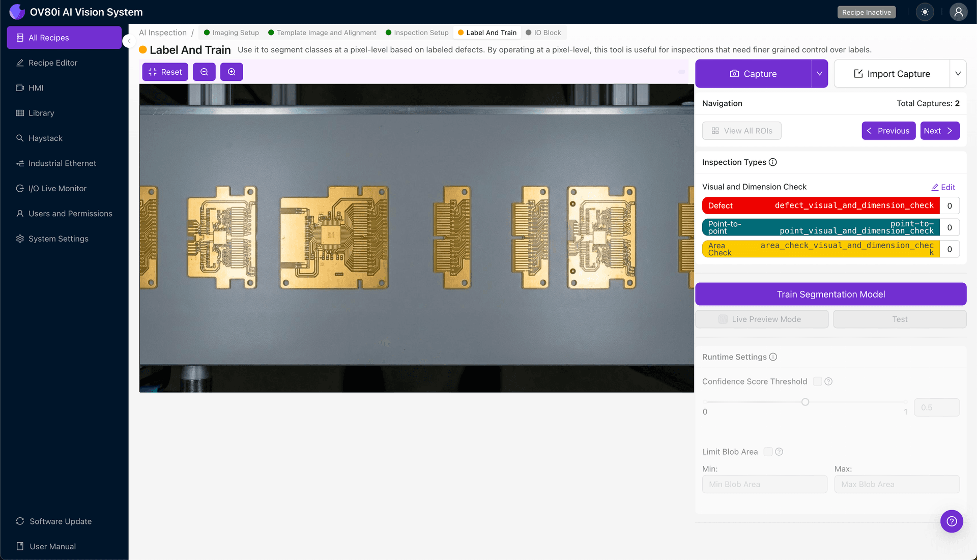The width and height of the screenshot is (977, 560).
Task: Enable the Limit Blob Area checkbox
Action: click(x=768, y=452)
